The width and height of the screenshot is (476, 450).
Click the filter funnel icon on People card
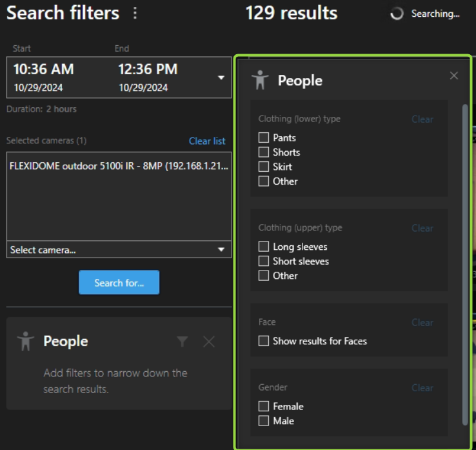(183, 342)
